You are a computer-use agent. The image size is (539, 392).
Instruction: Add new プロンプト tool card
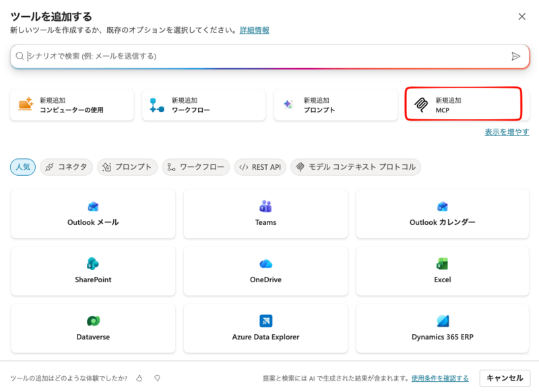[336, 105]
